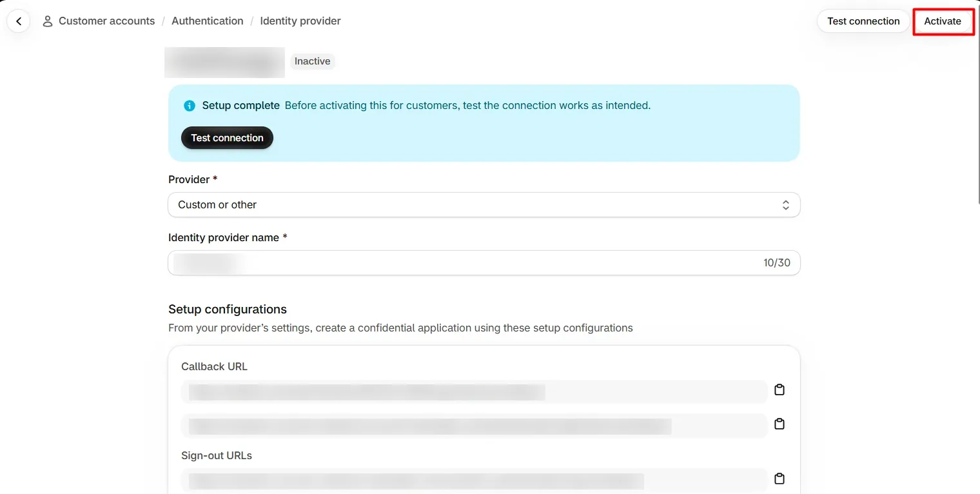Click the Activate button
This screenshot has height=494, width=980.
(943, 21)
